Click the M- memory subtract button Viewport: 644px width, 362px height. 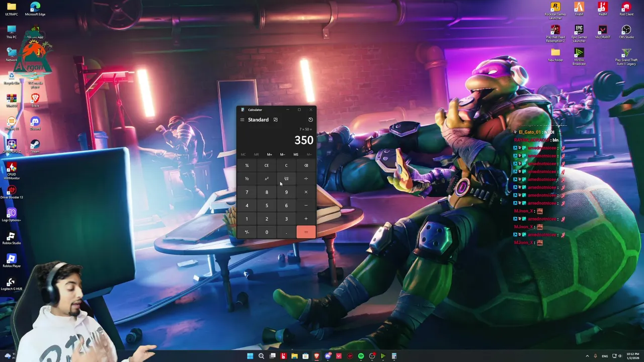282,154
